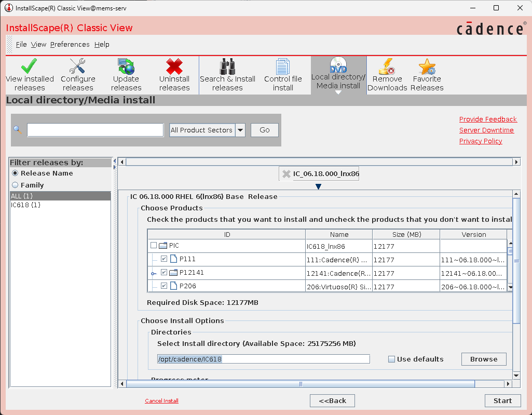
Task: Open Privacy Policy link
Action: [481, 141]
